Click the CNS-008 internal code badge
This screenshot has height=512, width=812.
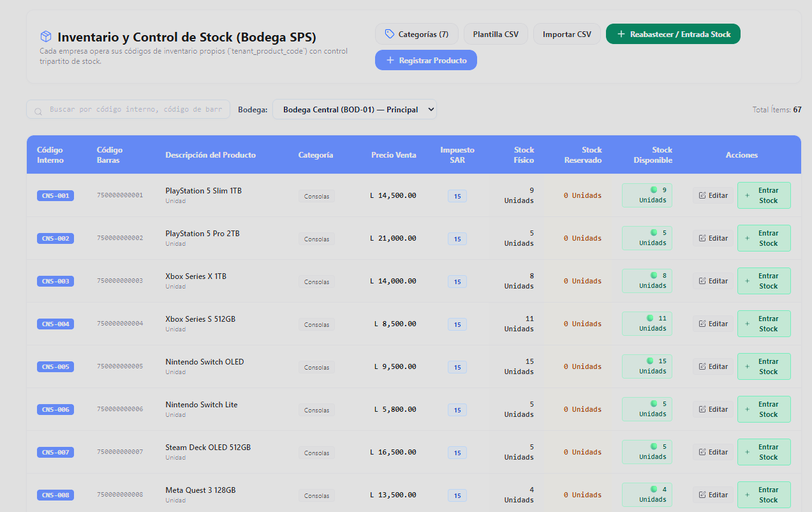55,495
